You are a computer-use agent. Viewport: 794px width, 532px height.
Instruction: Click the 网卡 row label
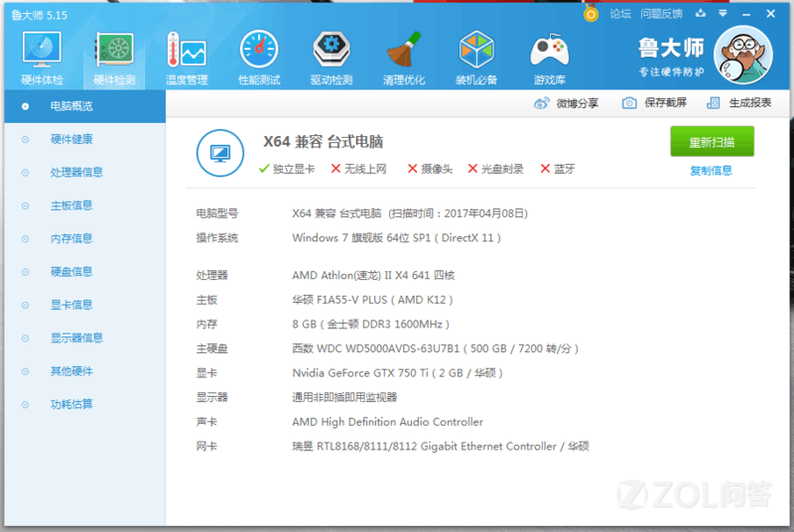pos(206,447)
